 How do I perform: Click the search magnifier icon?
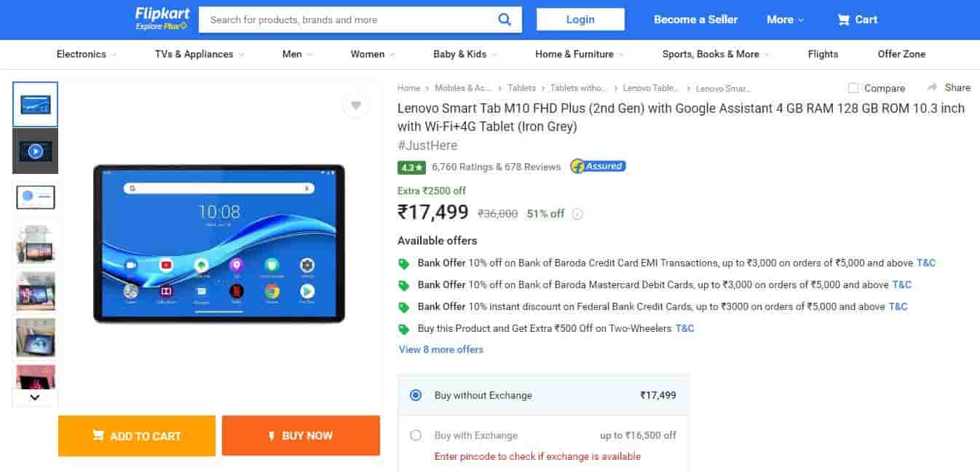pyautogui.click(x=505, y=20)
